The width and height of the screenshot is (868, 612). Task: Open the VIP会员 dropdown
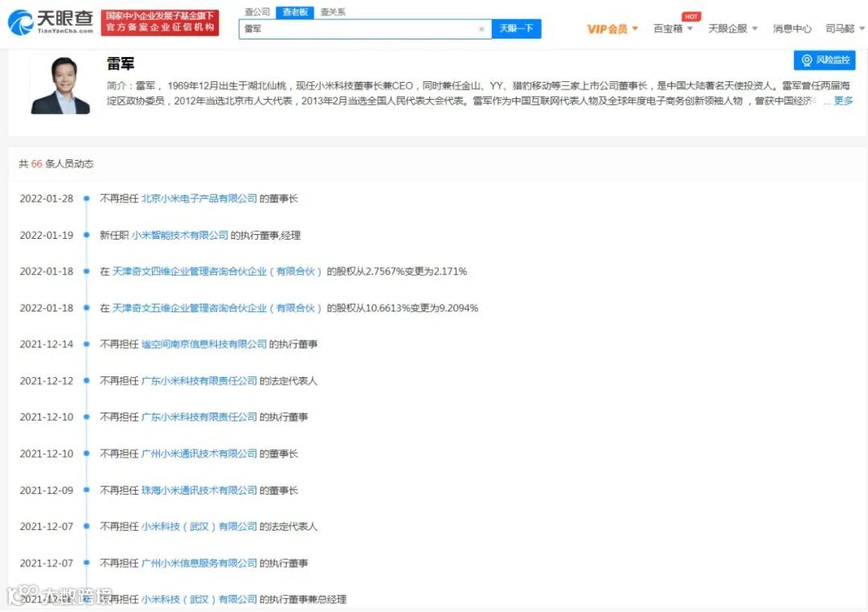pos(612,29)
